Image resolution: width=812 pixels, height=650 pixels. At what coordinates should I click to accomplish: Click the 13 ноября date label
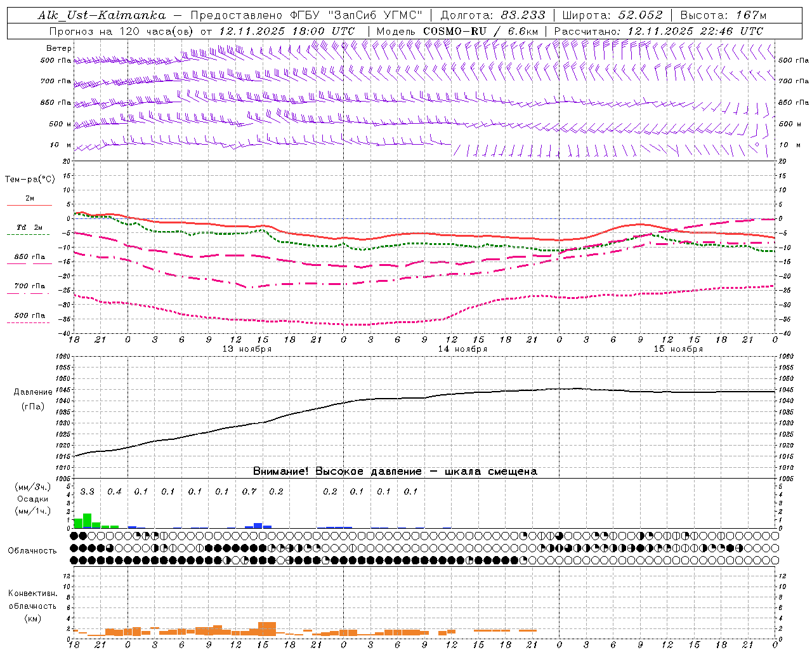[x=247, y=349]
